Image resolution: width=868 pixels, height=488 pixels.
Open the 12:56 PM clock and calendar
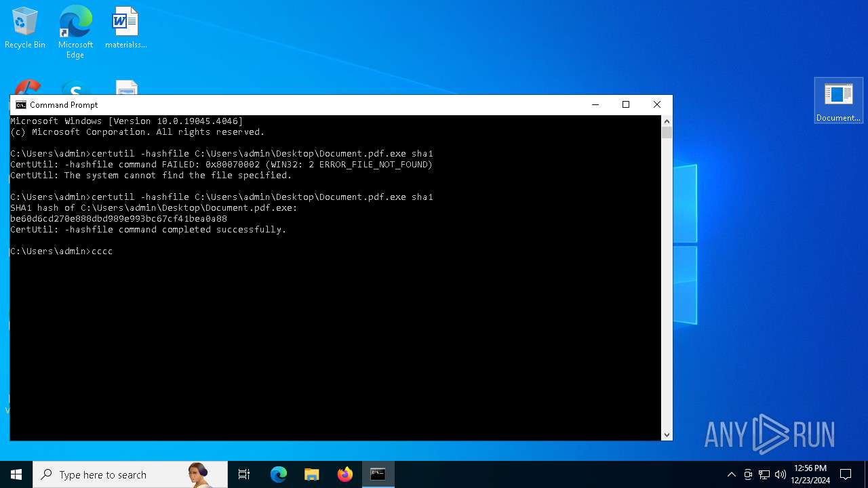click(810, 474)
